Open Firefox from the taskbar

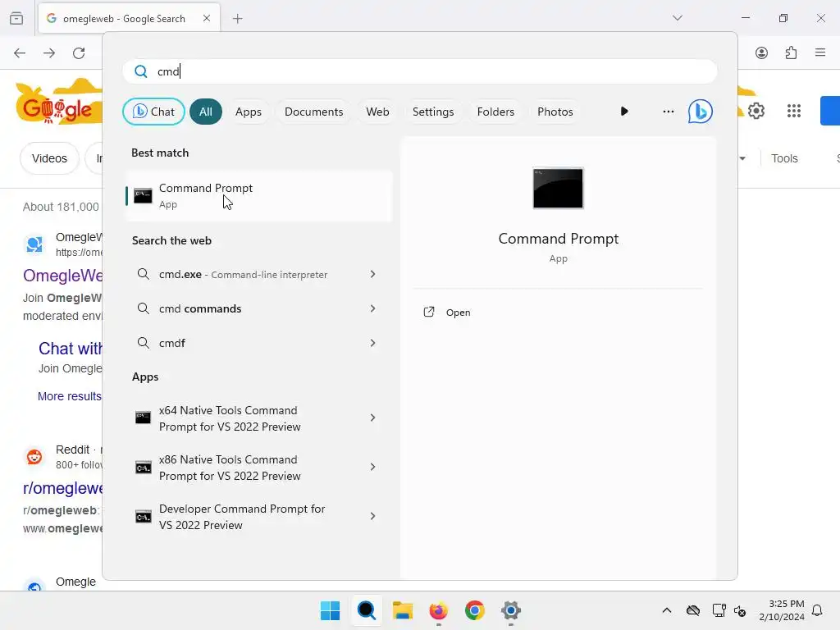(x=438, y=610)
